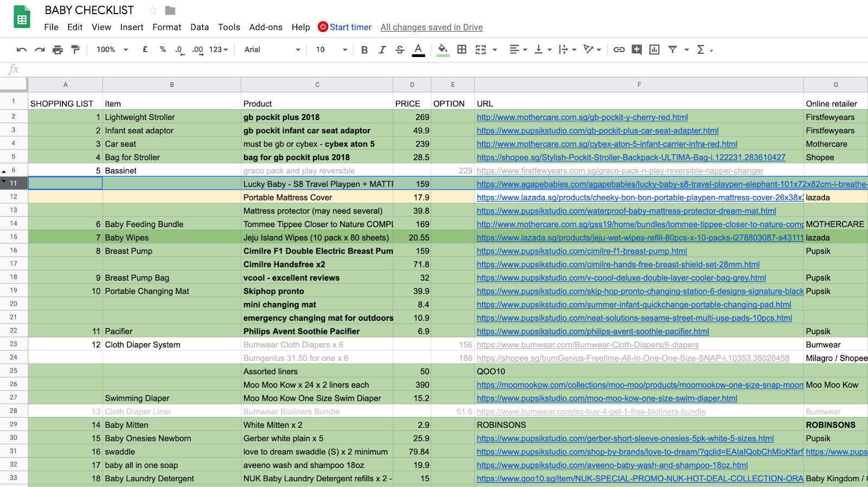Screen dimensions: 868x487
Task: Open the text color picker
Action: click(x=418, y=50)
